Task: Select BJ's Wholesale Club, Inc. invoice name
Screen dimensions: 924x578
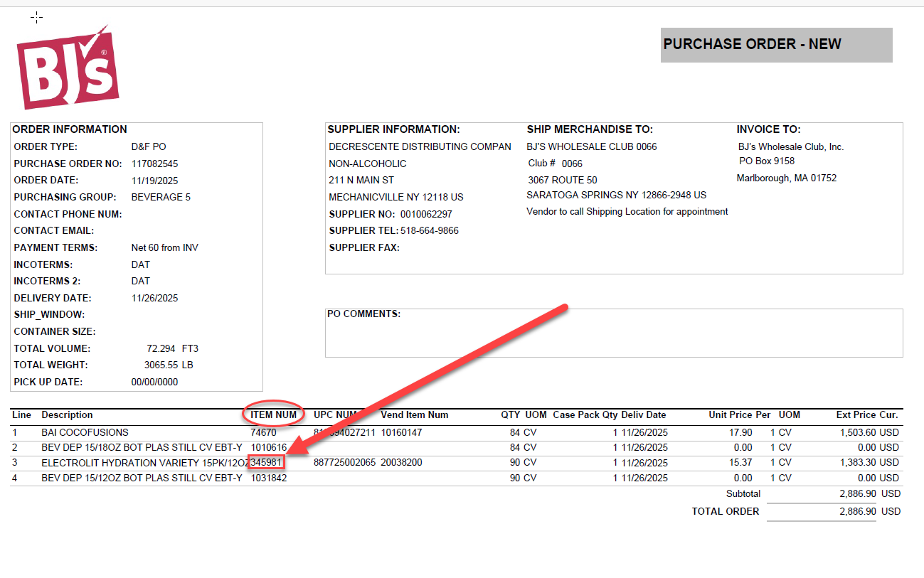Action: [x=791, y=146]
